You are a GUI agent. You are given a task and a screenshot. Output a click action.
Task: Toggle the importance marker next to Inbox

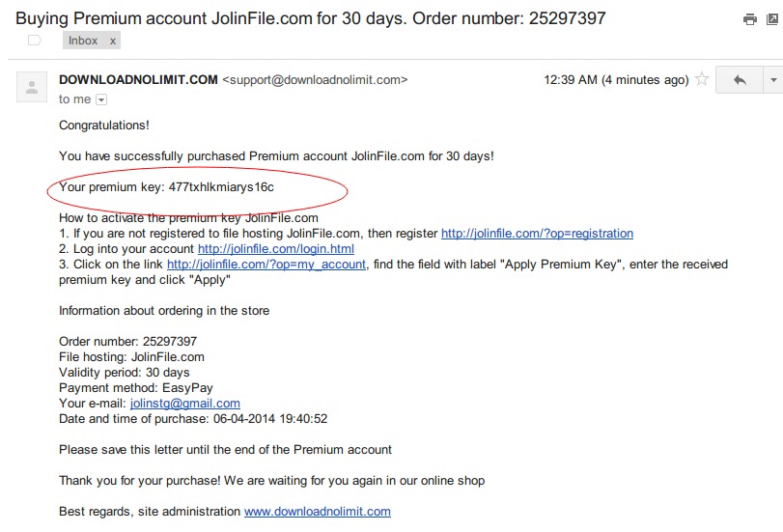pos(35,41)
